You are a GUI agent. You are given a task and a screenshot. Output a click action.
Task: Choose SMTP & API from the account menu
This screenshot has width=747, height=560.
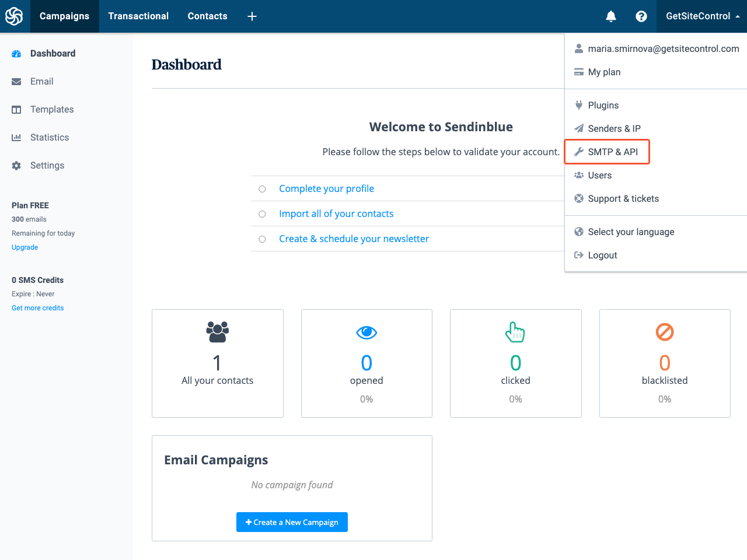(x=612, y=152)
